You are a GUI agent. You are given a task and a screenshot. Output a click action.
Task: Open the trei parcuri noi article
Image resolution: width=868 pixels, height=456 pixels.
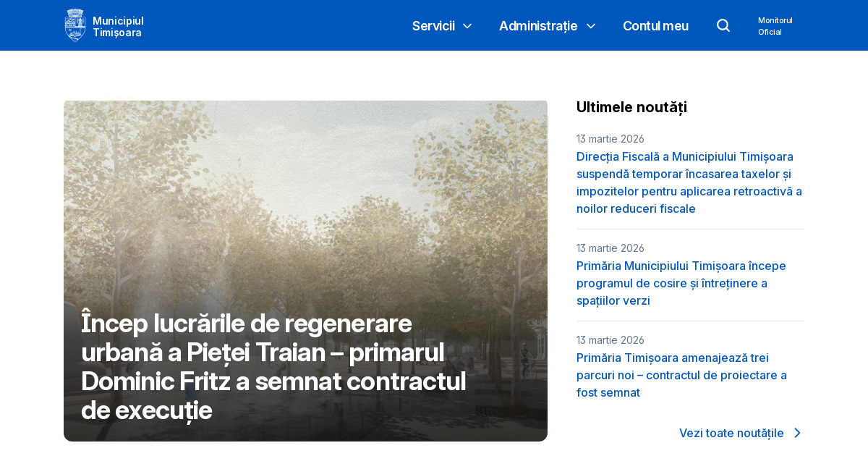click(x=681, y=375)
